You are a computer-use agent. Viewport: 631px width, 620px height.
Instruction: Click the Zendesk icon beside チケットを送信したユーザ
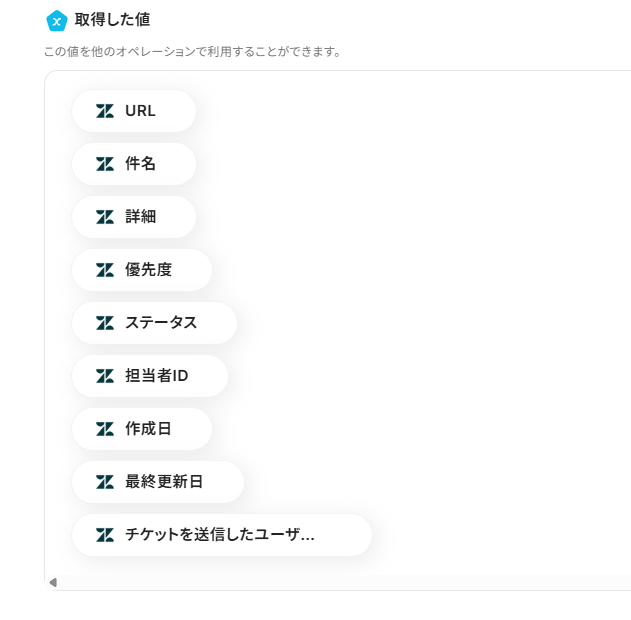click(x=105, y=535)
